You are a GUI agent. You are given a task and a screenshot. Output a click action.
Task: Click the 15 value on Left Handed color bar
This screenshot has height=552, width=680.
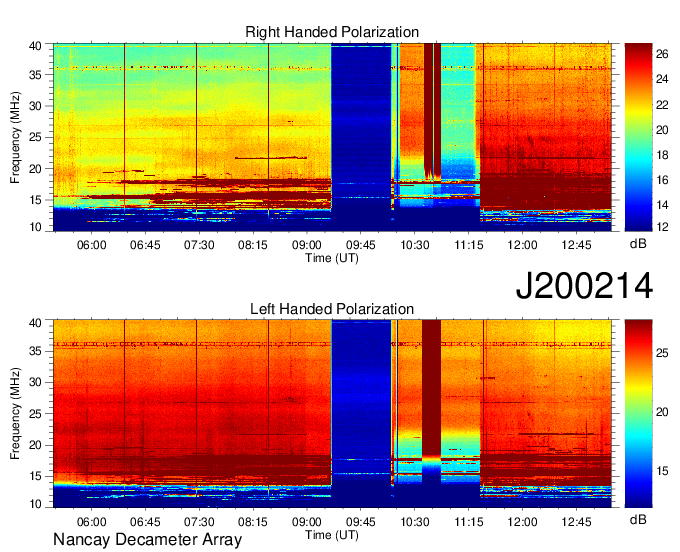point(662,471)
